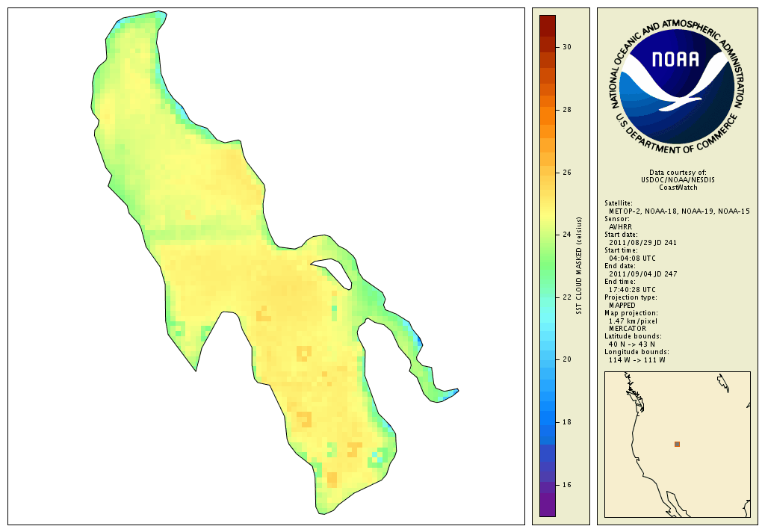Click the 'Data courtesy of:' text
This screenshot has width=765, height=532.
point(678,173)
